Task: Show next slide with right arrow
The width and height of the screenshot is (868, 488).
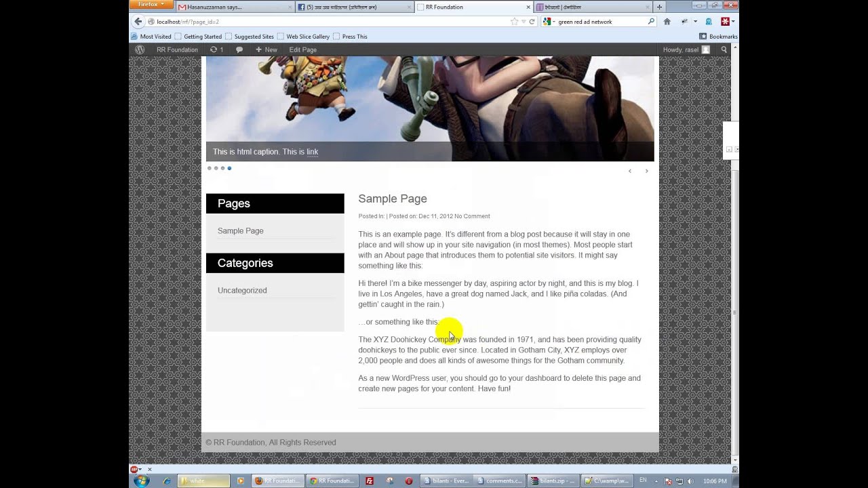Action: (646, 171)
